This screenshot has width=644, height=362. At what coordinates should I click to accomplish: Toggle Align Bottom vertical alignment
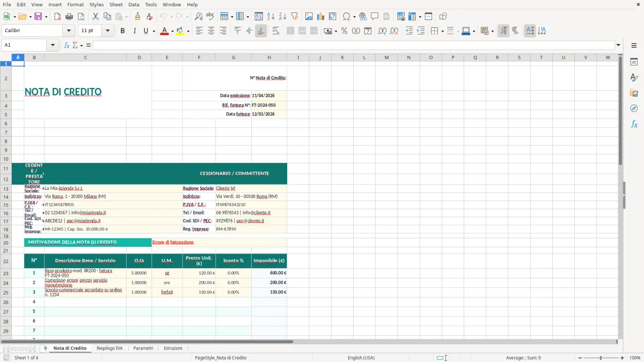261,31
